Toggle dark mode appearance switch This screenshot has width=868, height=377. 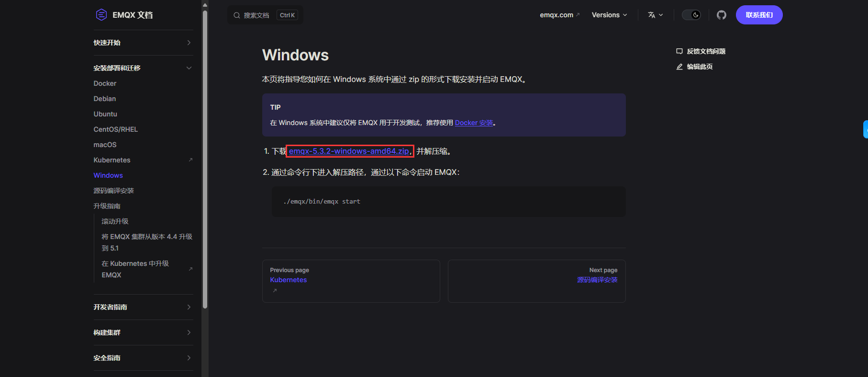[691, 15]
